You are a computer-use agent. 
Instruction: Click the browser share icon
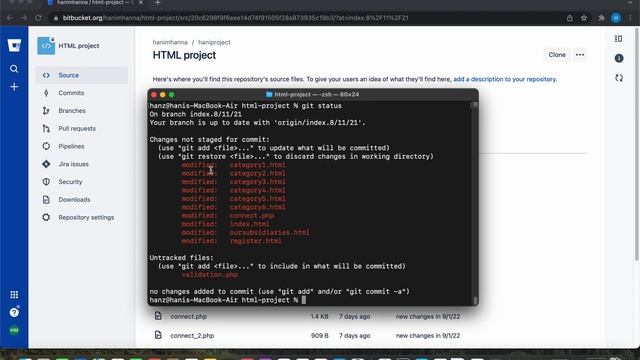[x=569, y=18]
